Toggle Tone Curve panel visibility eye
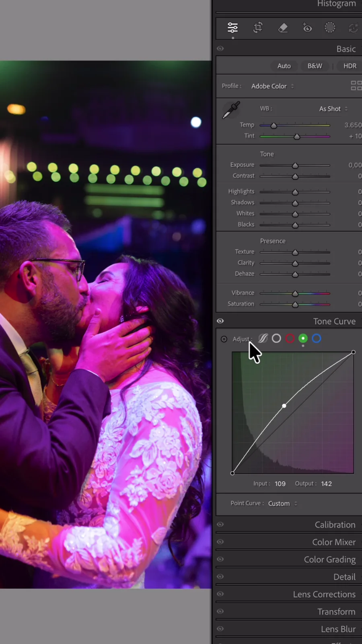Image resolution: width=362 pixels, height=644 pixels. point(220,321)
